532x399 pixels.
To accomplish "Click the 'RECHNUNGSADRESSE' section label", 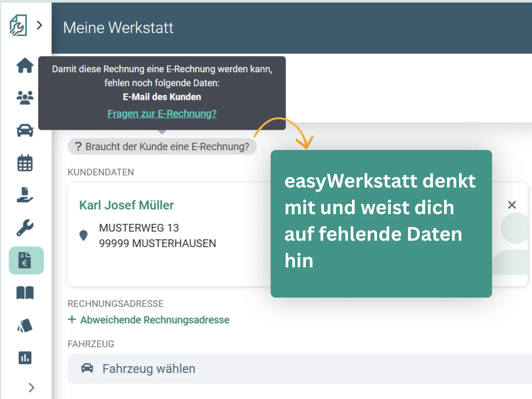I will [116, 304].
